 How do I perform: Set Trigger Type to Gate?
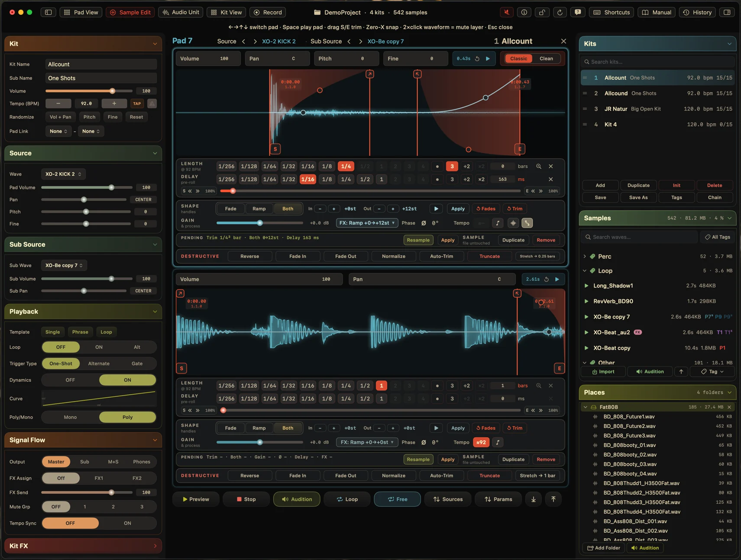137,364
